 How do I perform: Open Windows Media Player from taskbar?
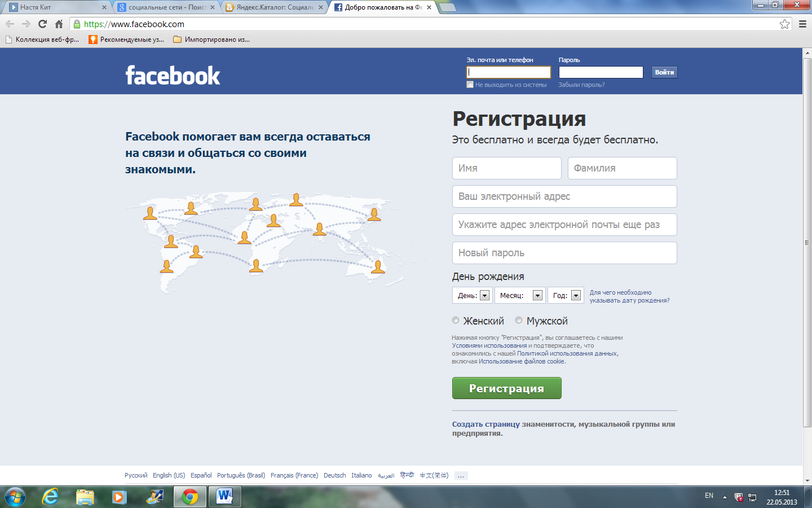119,497
